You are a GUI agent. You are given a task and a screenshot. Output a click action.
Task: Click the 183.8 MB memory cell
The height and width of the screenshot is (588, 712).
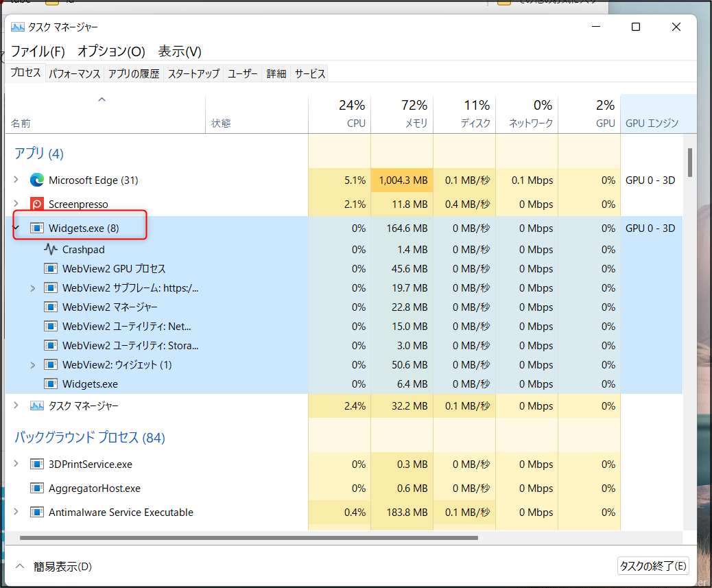click(x=402, y=512)
